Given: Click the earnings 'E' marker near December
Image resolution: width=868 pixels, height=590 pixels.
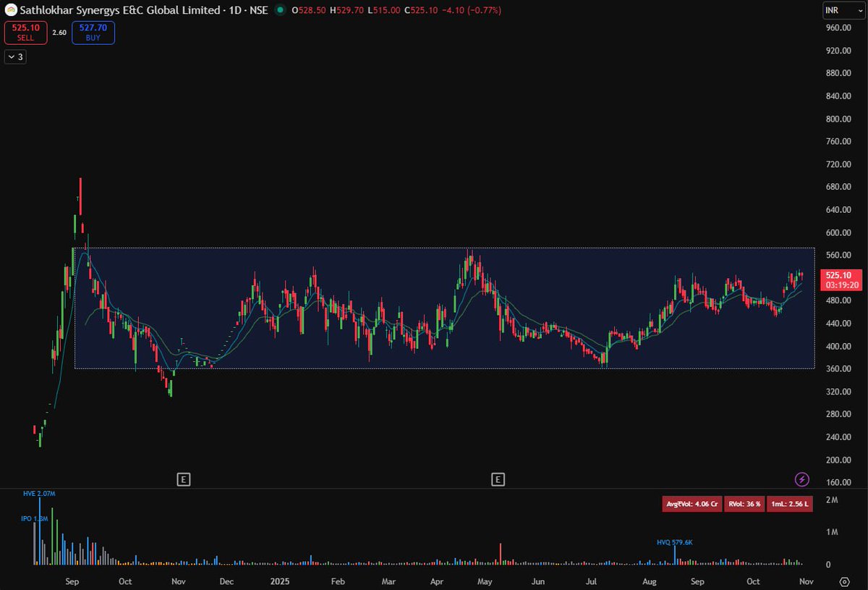Looking at the screenshot, I should coord(184,479).
